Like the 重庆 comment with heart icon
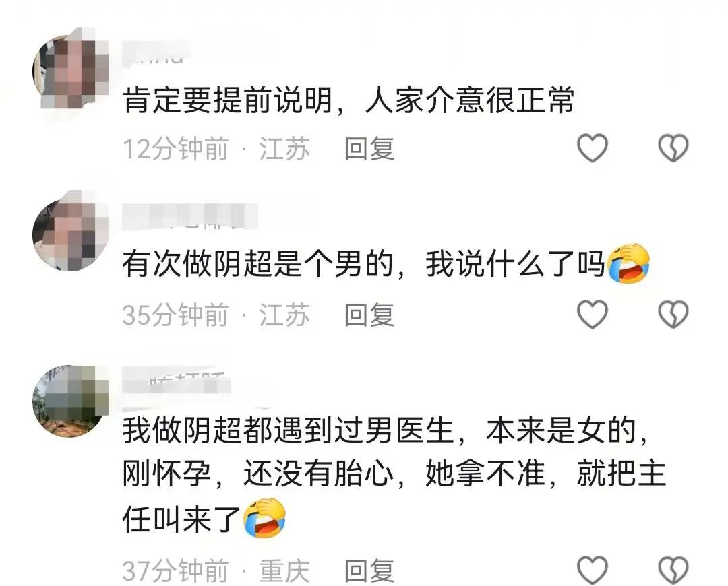The image size is (728, 586). coord(593,570)
